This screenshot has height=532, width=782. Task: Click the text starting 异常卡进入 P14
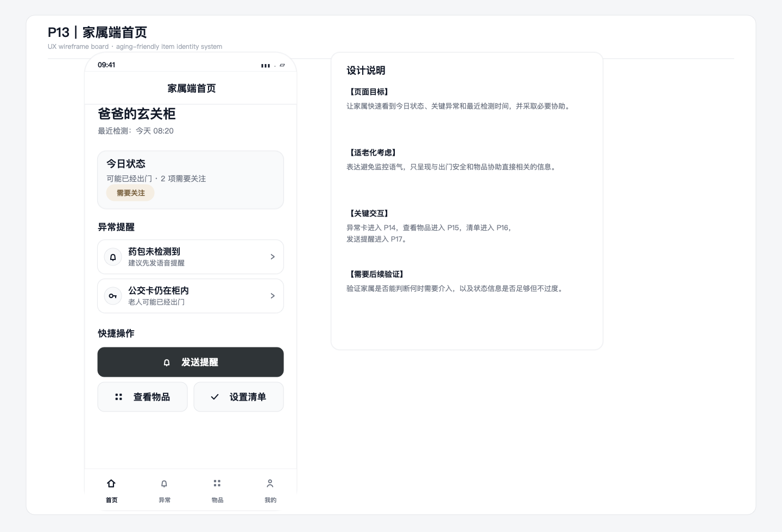point(429,227)
